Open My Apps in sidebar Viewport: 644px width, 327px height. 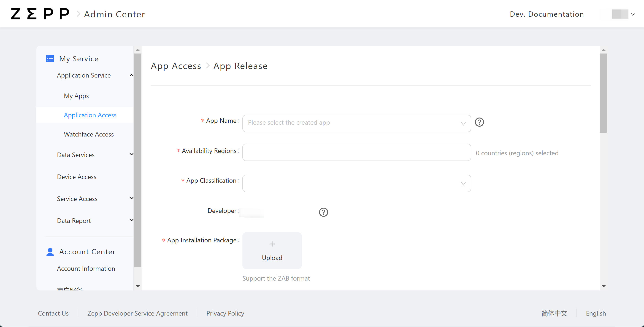pyautogui.click(x=76, y=96)
